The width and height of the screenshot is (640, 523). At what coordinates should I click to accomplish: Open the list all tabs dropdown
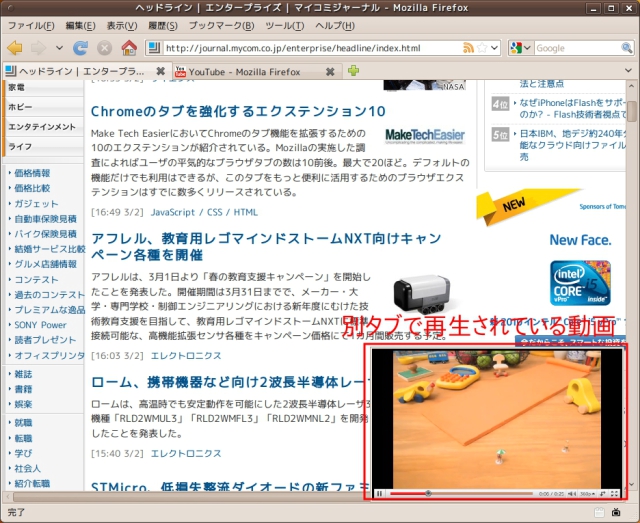pos(628,71)
